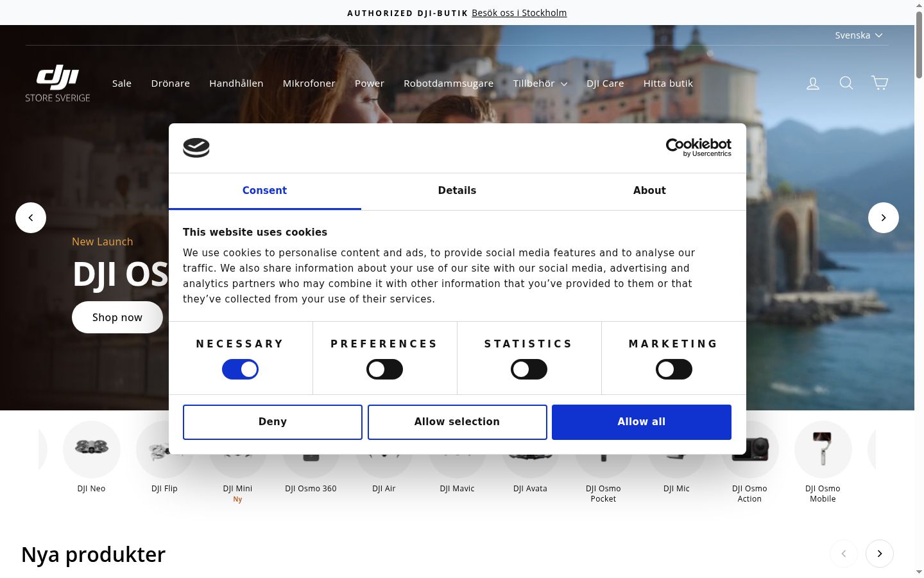Follow the Besök oss i Stockholm link
The width and height of the screenshot is (924, 578).
click(519, 13)
